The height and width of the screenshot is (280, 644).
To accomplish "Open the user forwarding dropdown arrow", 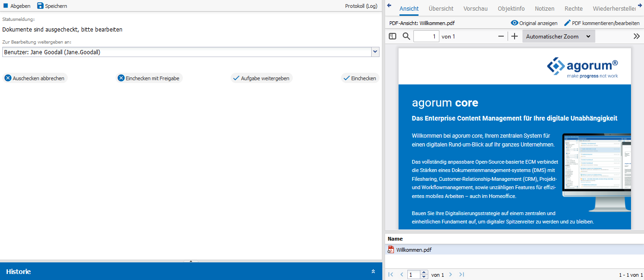I will coord(375,52).
